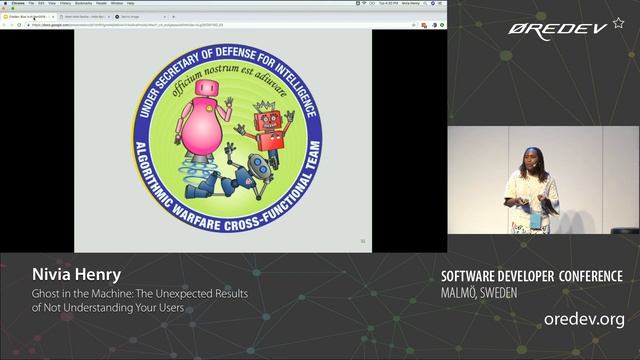Click the talk title "Ghost in the Machine"
Screen dimensions: 640x360
pyautogui.click(x=82, y=293)
